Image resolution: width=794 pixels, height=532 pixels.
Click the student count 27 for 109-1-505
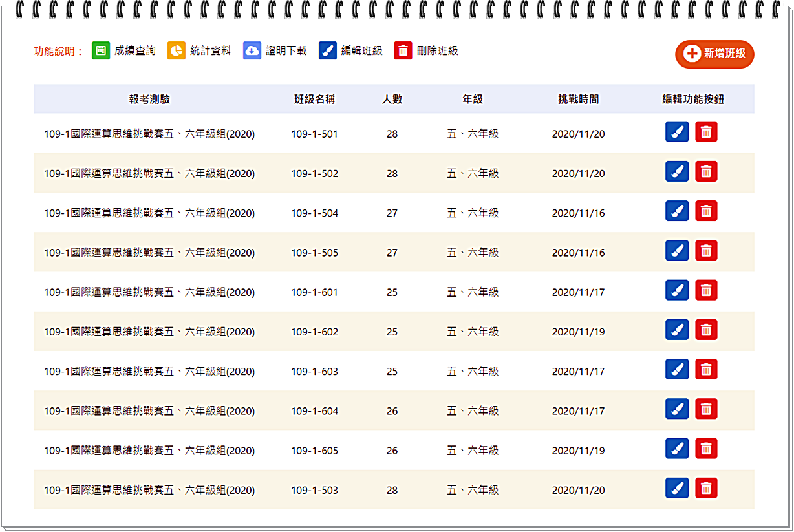392,253
